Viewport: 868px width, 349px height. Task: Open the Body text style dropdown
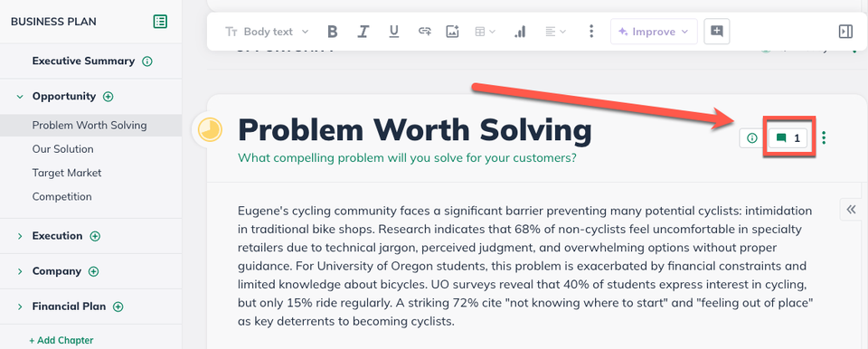tap(267, 32)
